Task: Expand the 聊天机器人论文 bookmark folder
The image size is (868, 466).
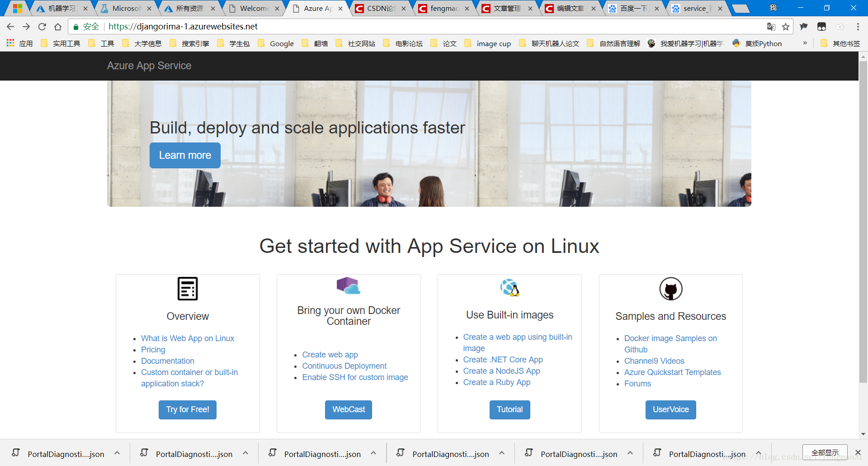Action: [x=550, y=43]
